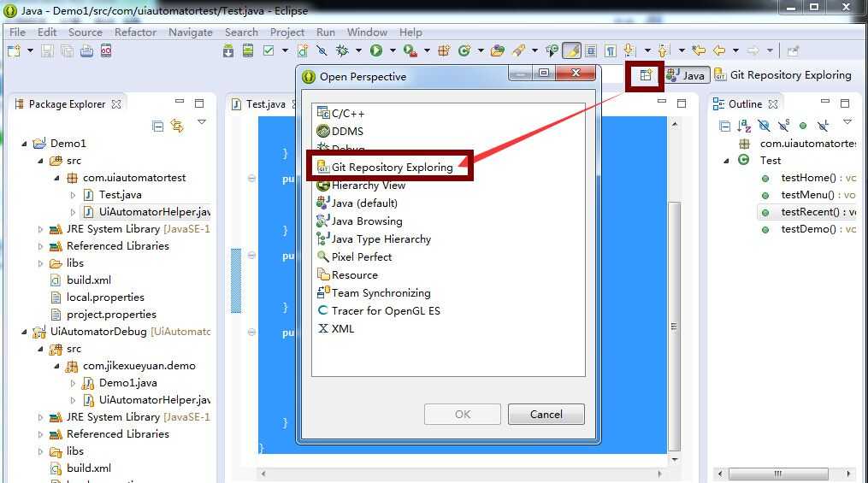Toggle Hide Local Types in Outline

click(824, 127)
